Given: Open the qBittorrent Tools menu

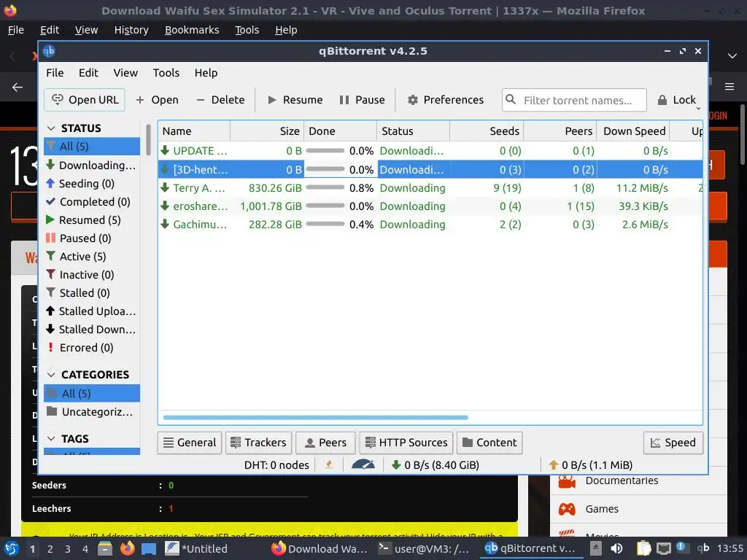Looking at the screenshot, I should pos(166,73).
